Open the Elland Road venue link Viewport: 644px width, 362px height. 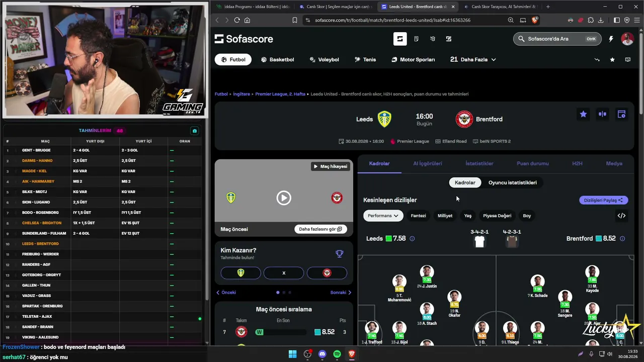pyautogui.click(x=451, y=141)
